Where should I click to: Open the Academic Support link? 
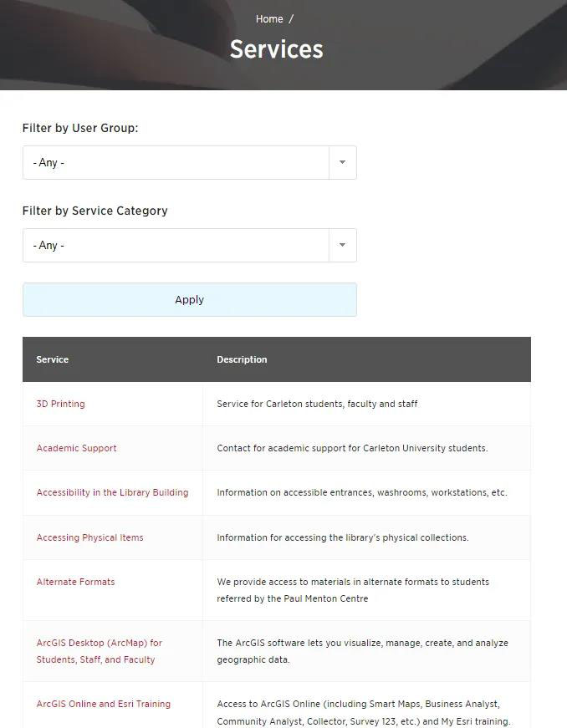pyautogui.click(x=77, y=448)
